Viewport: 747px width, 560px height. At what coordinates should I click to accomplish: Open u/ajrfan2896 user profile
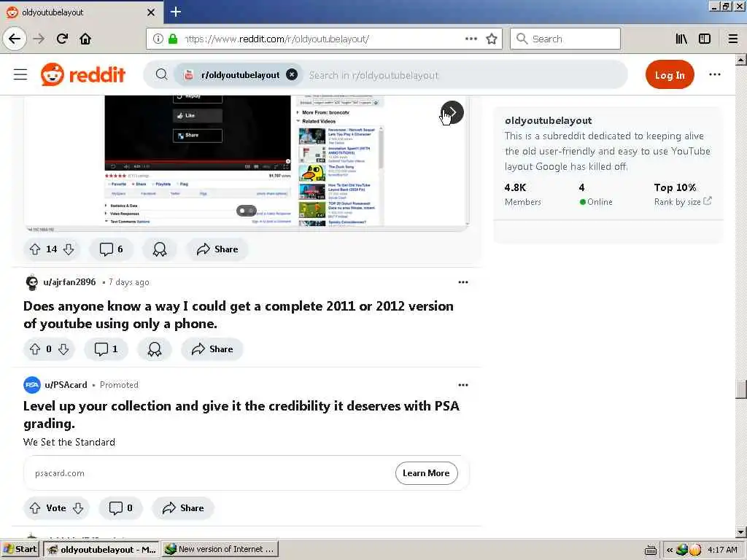69,282
